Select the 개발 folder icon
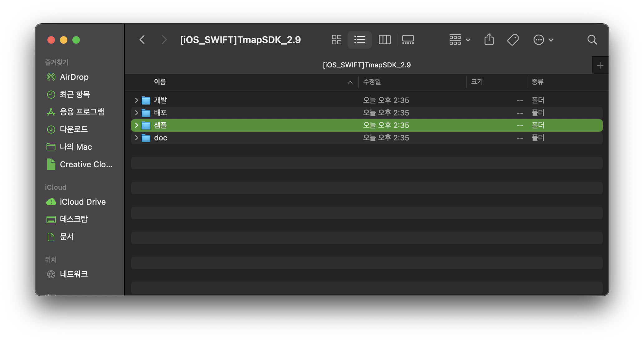Viewport: 644px width, 342px height. 146,100
